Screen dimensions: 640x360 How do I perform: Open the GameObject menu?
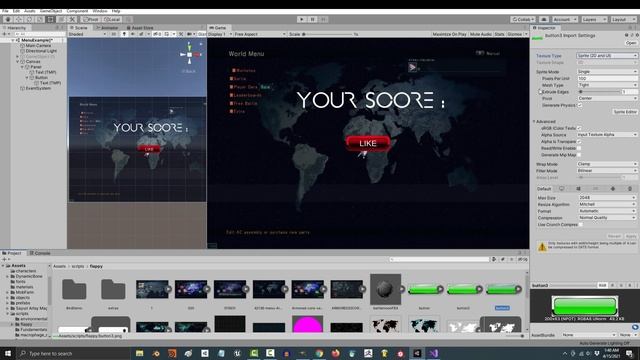51,11
